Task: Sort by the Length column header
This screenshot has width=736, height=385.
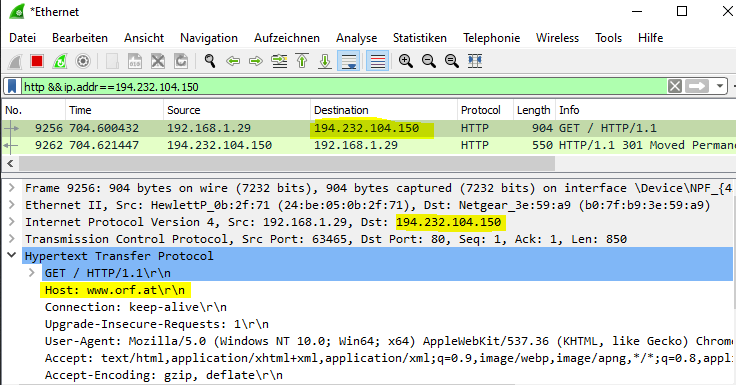Action: [x=534, y=110]
